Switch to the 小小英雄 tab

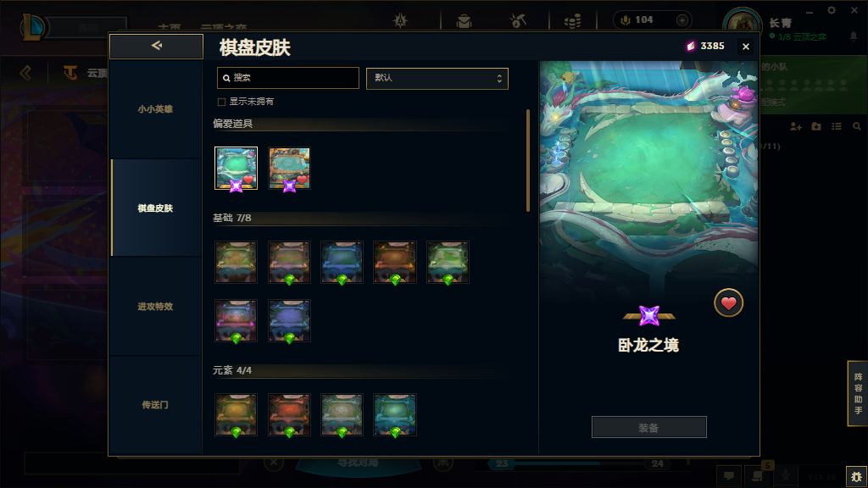pyautogui.click(x=156, y=109)
